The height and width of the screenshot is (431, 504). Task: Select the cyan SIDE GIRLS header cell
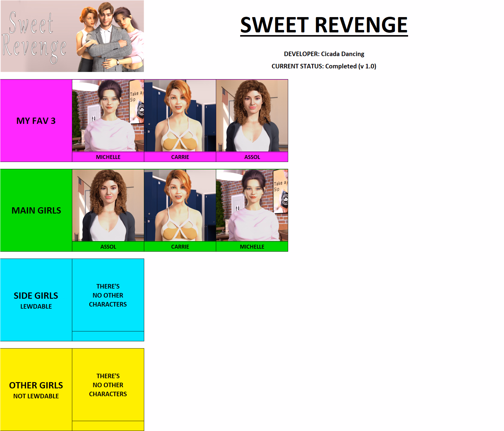pyautogui.click(x=36, y=300)
